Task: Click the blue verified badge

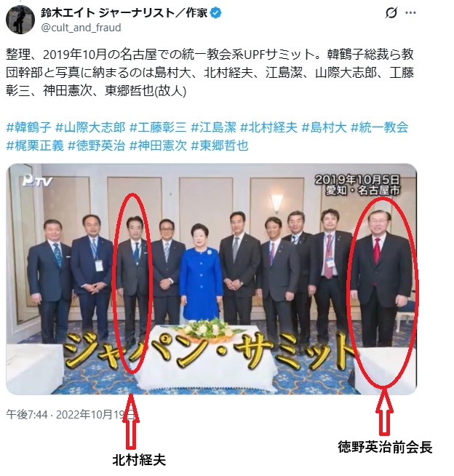Action: click(216, 13)
